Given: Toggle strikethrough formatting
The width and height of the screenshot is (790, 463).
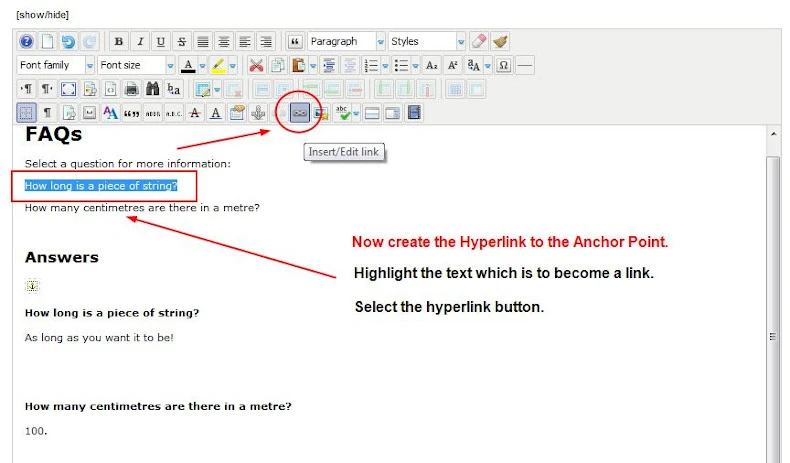Looking at the screenshot, I should (182, 41).
